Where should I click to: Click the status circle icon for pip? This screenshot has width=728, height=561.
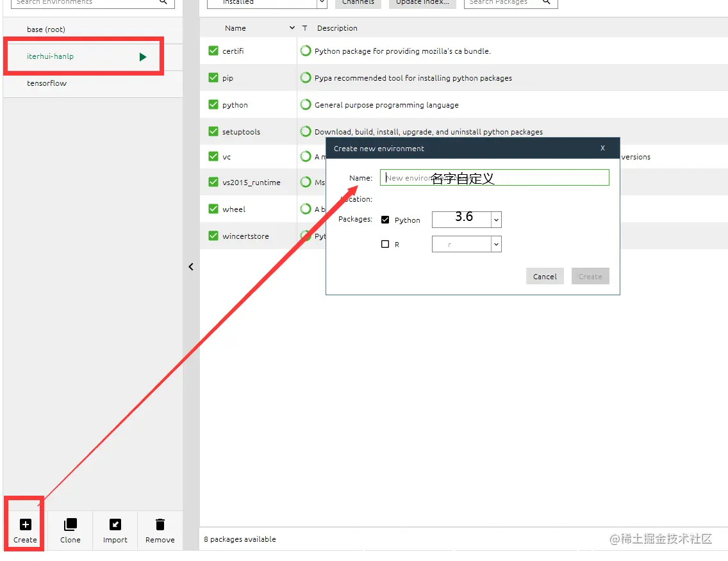(x=306, y=77)
